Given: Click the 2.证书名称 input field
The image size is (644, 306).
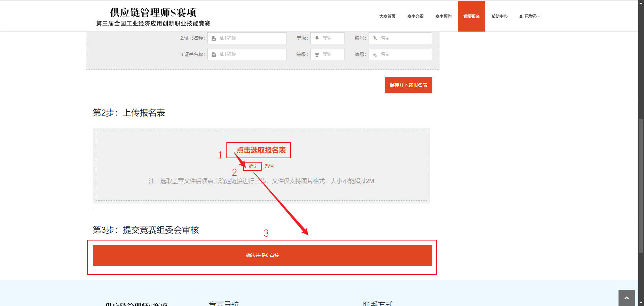Looking at the screenshot, I should coord(247,38).
